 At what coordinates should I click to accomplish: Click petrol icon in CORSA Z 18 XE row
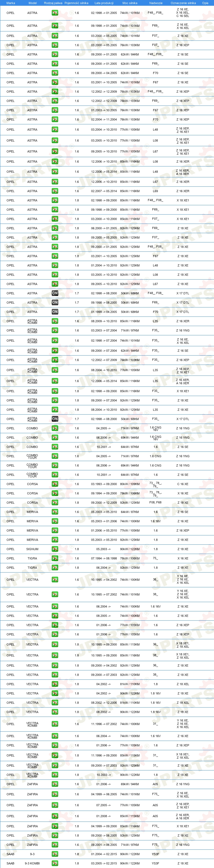click(55, 502)
